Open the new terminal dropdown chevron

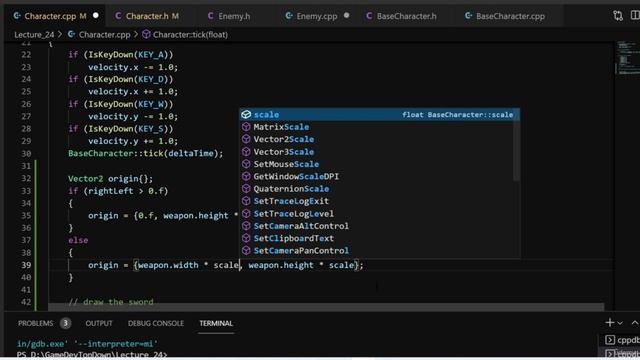620,323
